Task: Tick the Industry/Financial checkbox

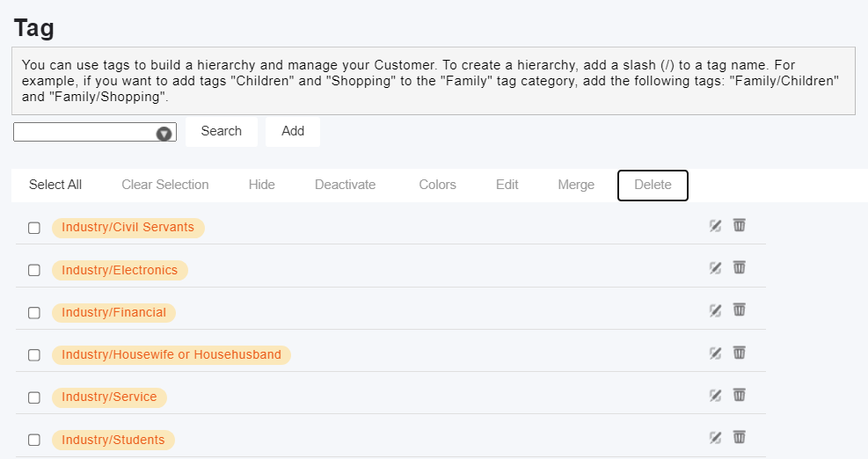Action: pos(34,313)
